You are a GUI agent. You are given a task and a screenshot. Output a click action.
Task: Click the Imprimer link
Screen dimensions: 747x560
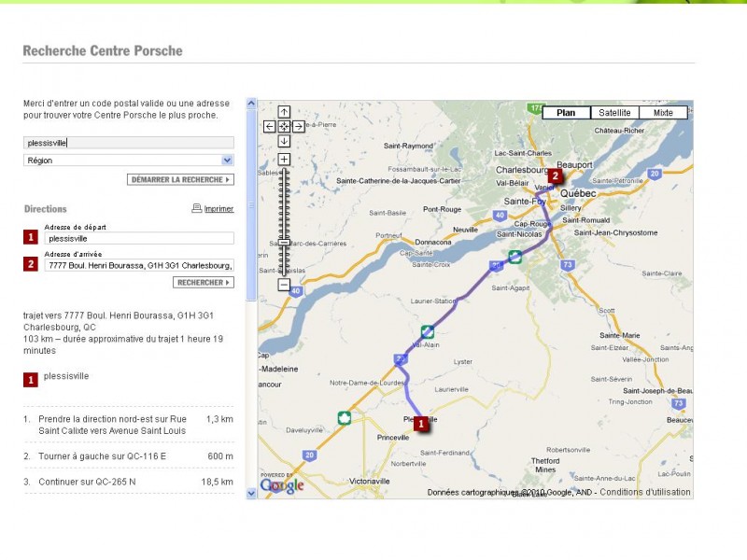(218, 208)
